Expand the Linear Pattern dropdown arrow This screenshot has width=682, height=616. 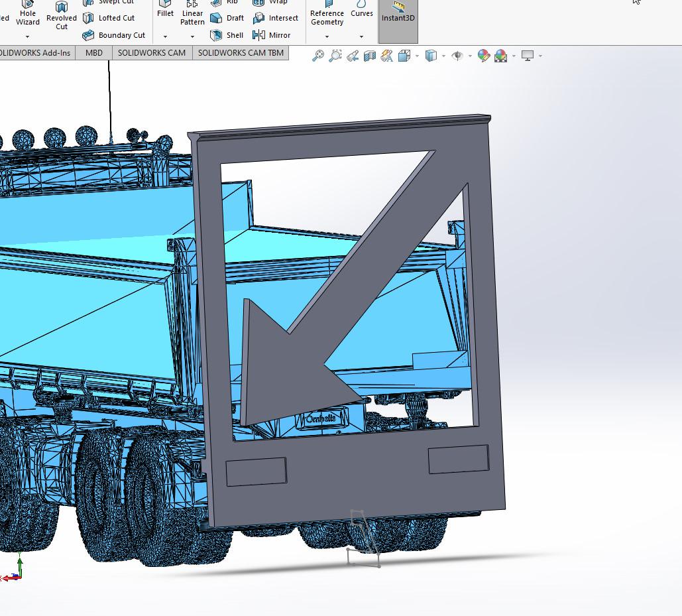[x=192, y=37]
